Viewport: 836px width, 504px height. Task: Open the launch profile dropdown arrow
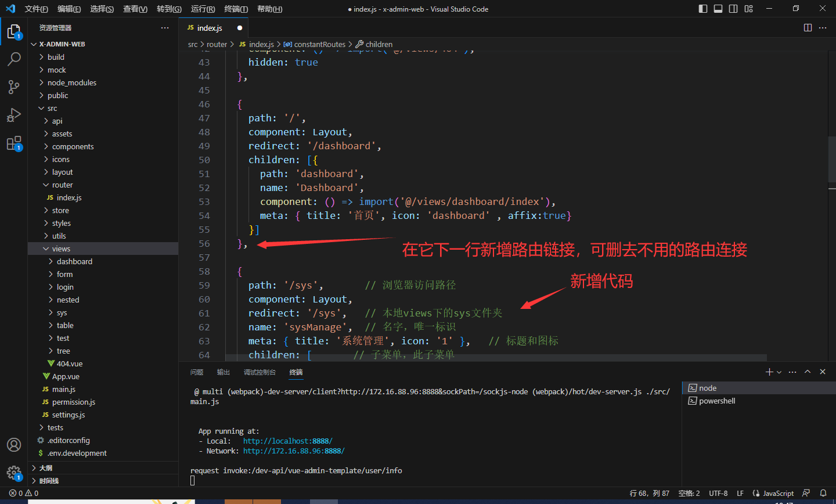coord(779,372)
